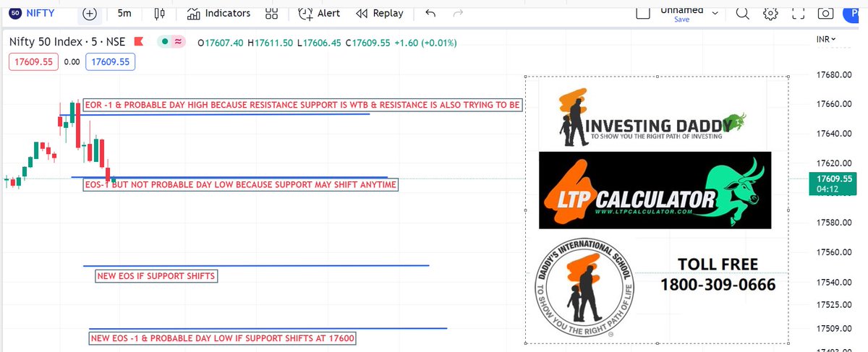Click the plus compare or add symbol icon
This screenshot has width=868, height=352.
[90, 13]
